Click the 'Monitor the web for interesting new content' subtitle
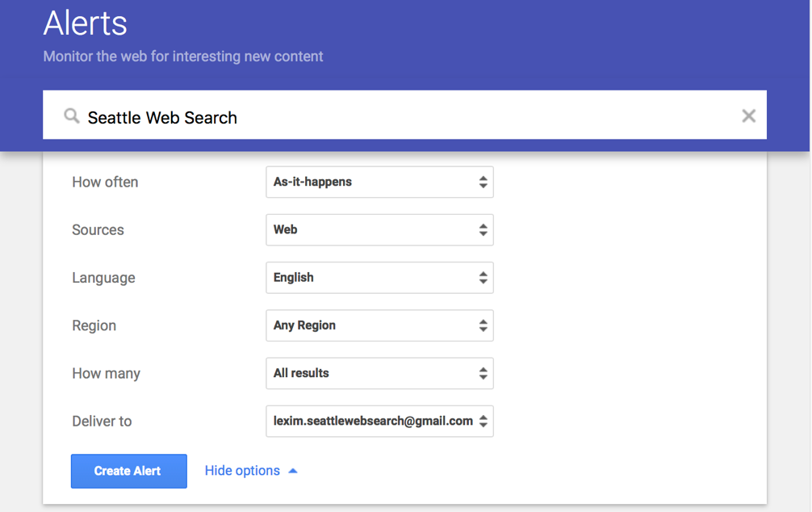The image size is (812, 512). (x=182, y=56)
